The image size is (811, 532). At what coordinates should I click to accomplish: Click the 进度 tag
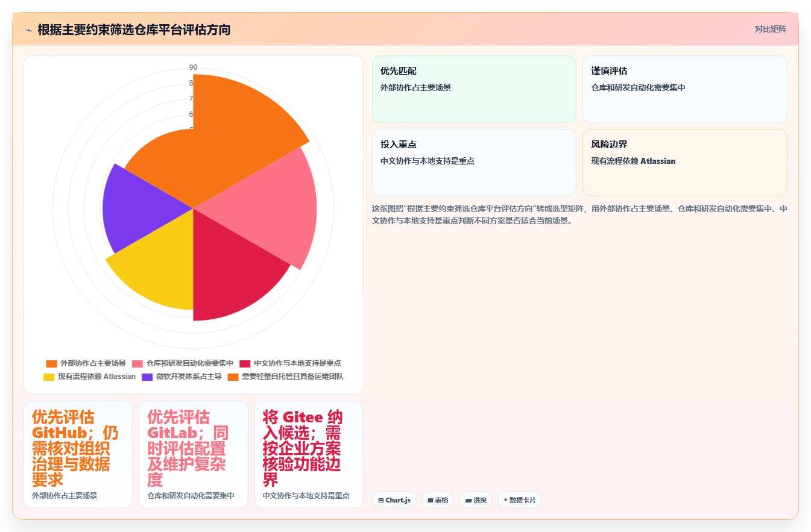[x=476, y=500]
